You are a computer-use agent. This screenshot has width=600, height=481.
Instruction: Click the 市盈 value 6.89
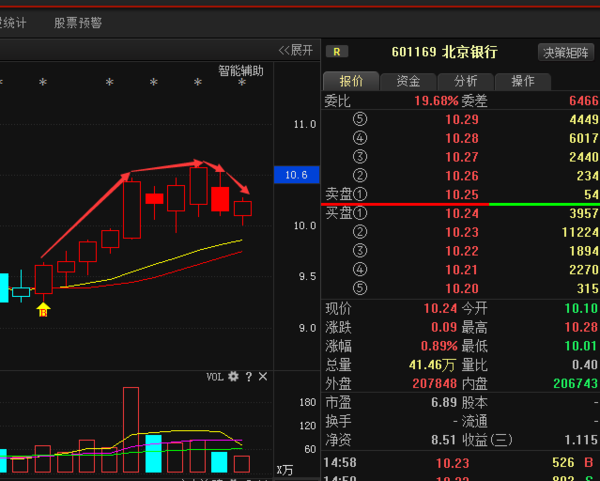[x=444, y=403]
